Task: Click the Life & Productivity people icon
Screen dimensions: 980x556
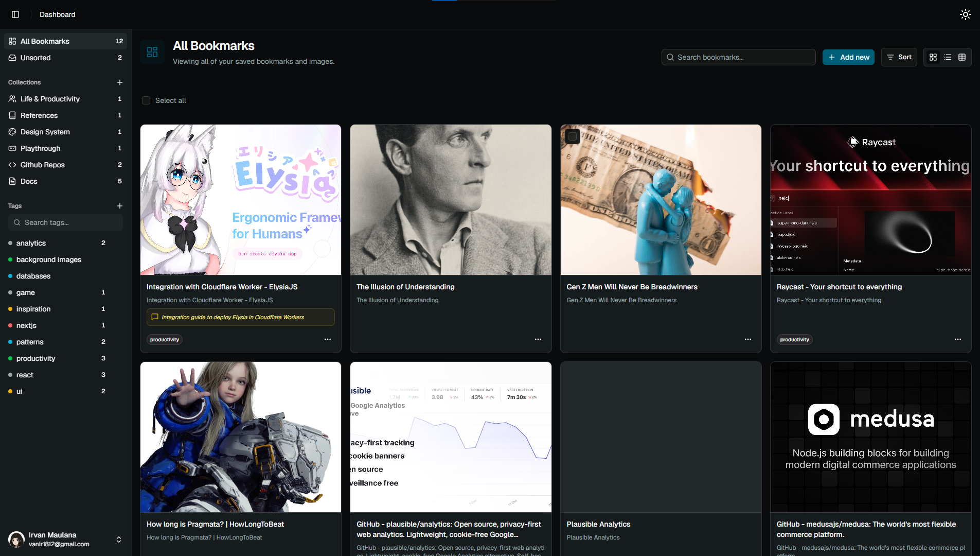Action: [12, 99]
